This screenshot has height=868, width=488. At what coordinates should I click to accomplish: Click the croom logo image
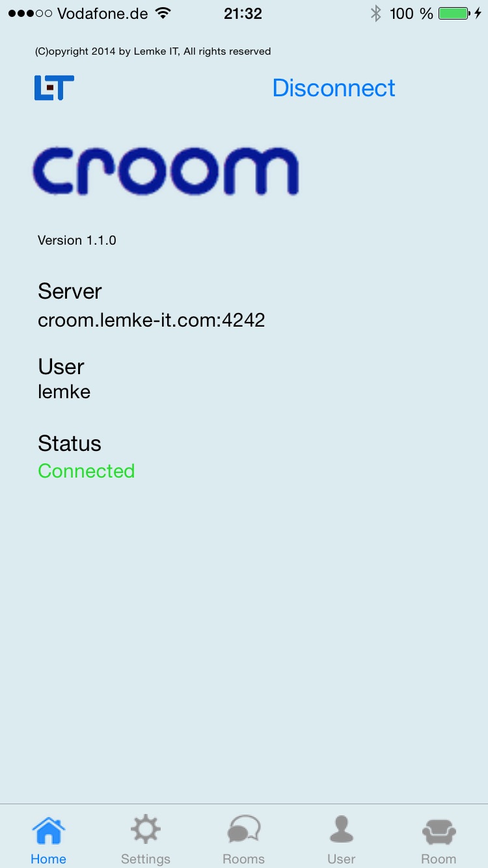[x=166, y=171]
